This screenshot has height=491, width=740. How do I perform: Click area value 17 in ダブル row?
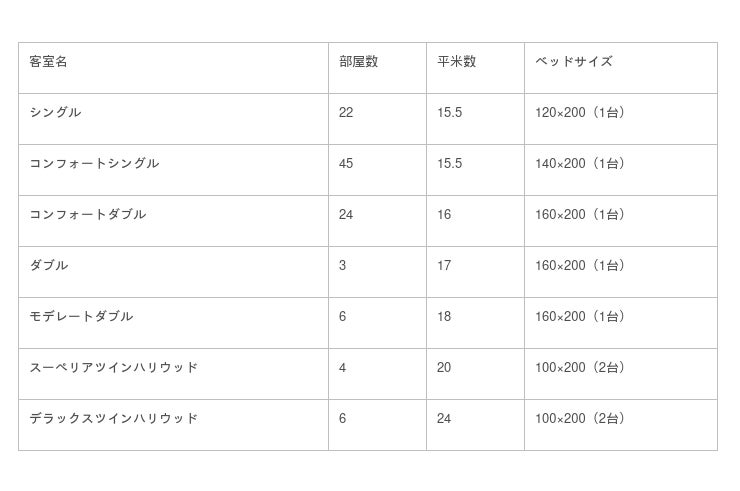[x=444, y=266]
